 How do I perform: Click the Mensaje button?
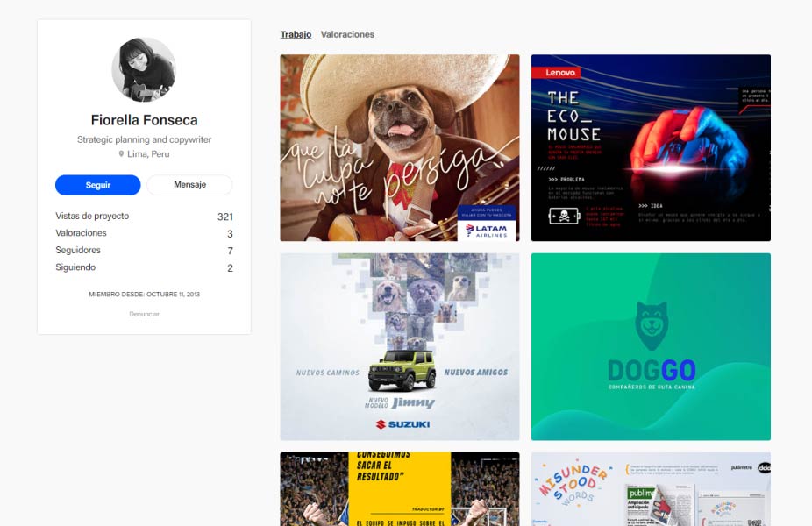tap(189, 185)
